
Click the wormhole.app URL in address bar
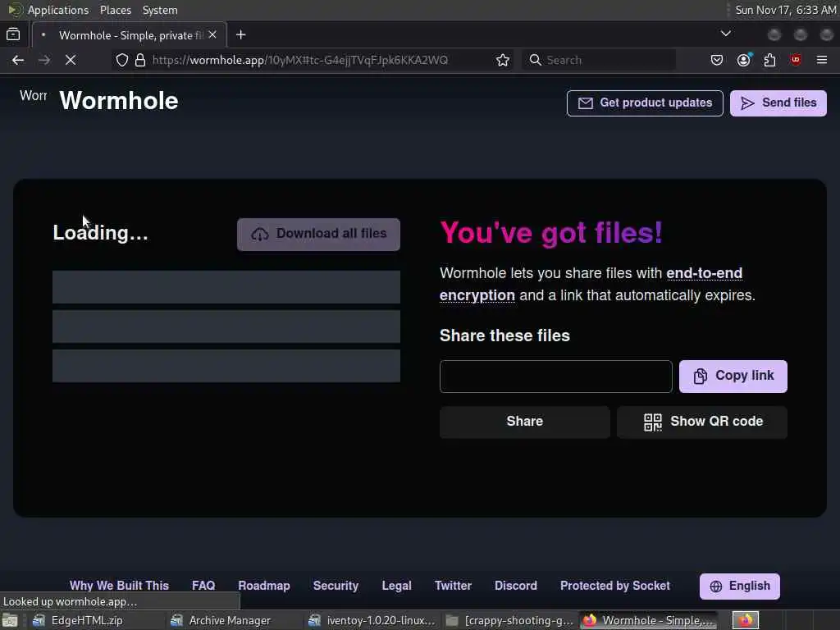tap(300, 60)
